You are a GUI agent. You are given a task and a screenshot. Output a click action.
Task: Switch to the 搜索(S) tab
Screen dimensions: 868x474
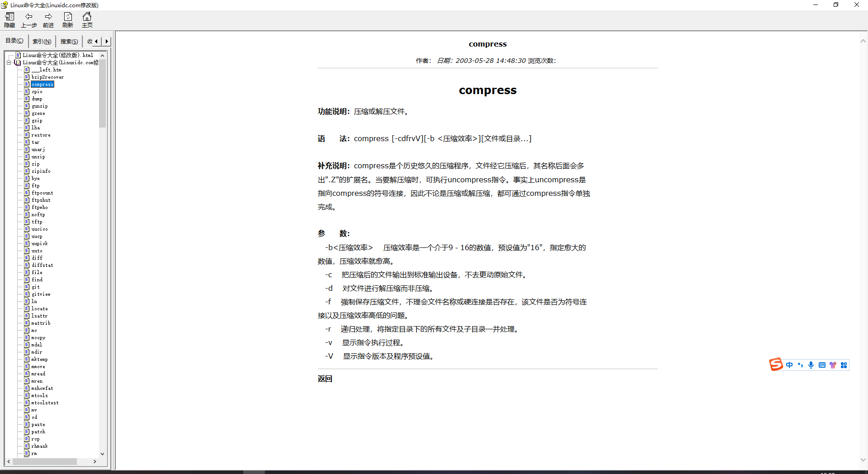(68, 41)
